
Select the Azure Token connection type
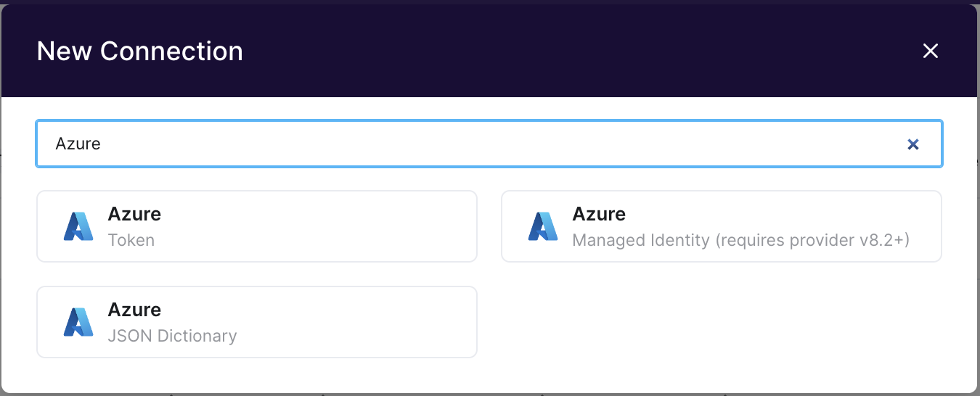[x=256, y=226]
